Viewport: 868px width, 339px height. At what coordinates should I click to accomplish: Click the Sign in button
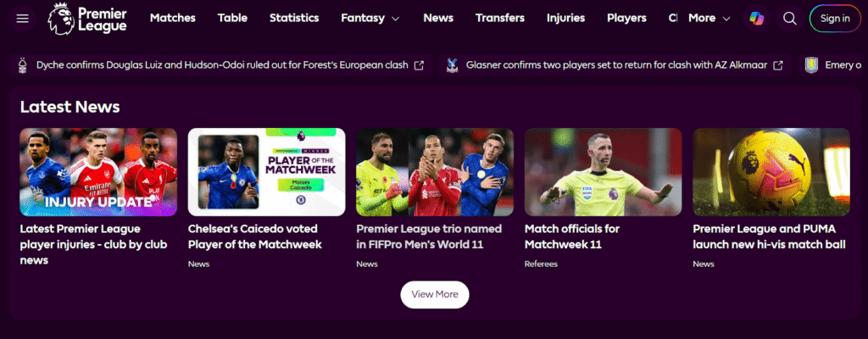pyautogui.click(x=835, y=19)
